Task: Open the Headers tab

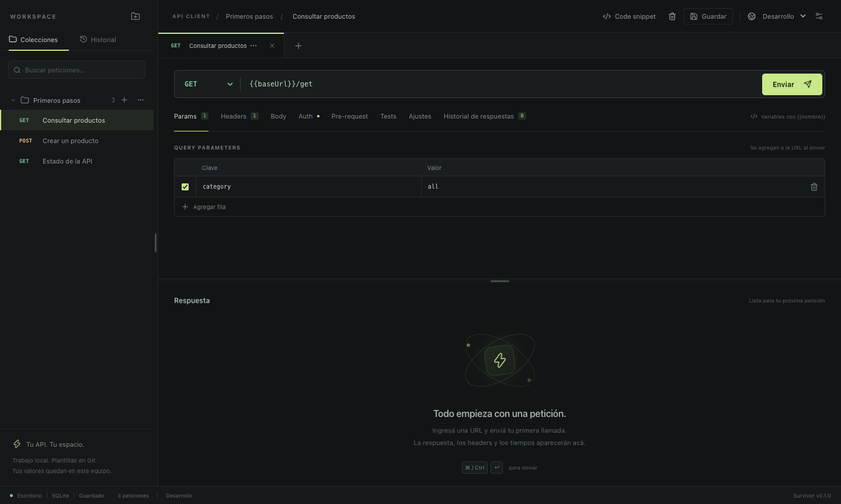Action: pyautogui.click(x=239, y=116)
